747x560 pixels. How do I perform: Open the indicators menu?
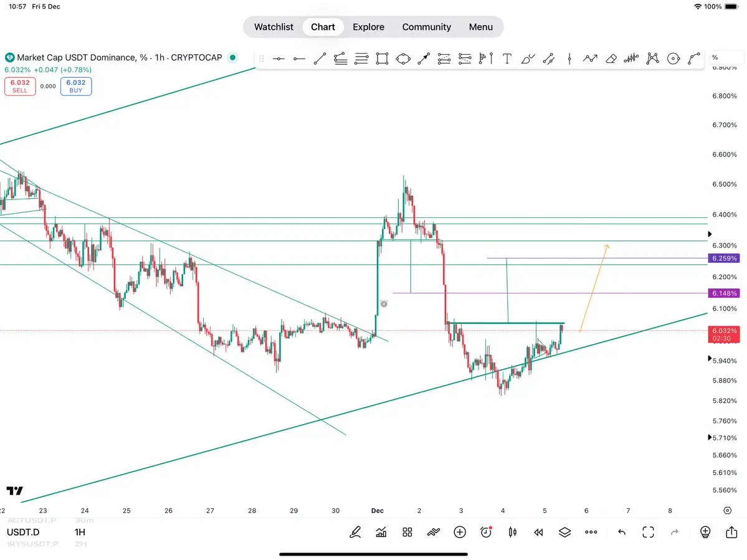point(381,532)
